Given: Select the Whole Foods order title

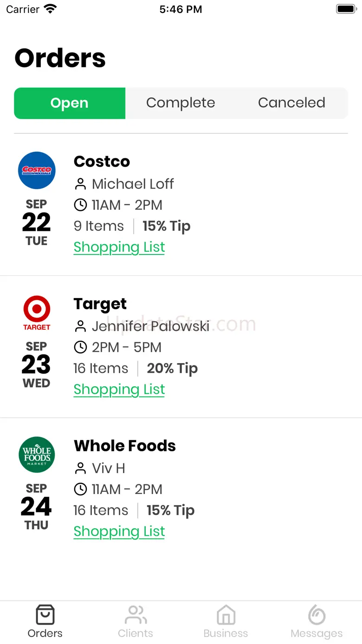Looking at the screenshot, I should tap(125, 446).
